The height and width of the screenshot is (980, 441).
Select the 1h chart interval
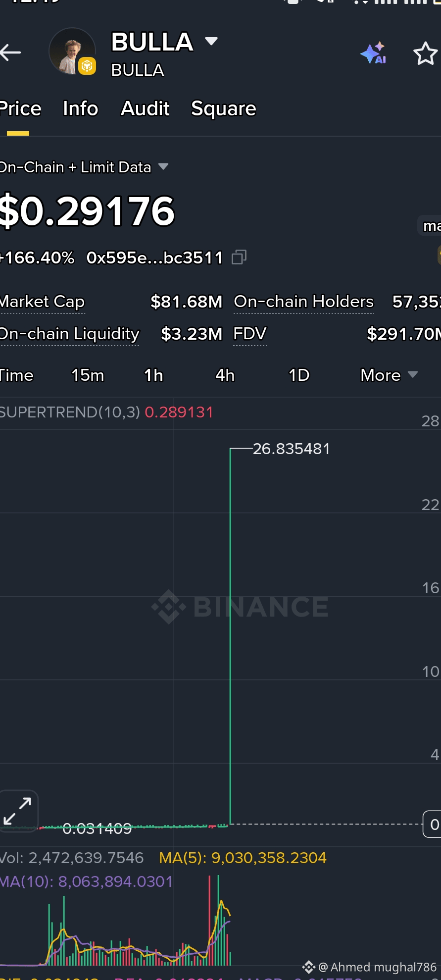click(x=153, y=375)
